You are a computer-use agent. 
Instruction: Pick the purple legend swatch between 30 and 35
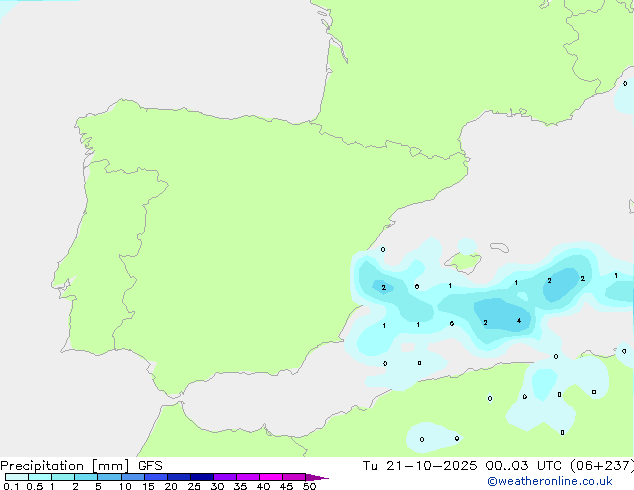pyautogui.click(x=225, y=477)
